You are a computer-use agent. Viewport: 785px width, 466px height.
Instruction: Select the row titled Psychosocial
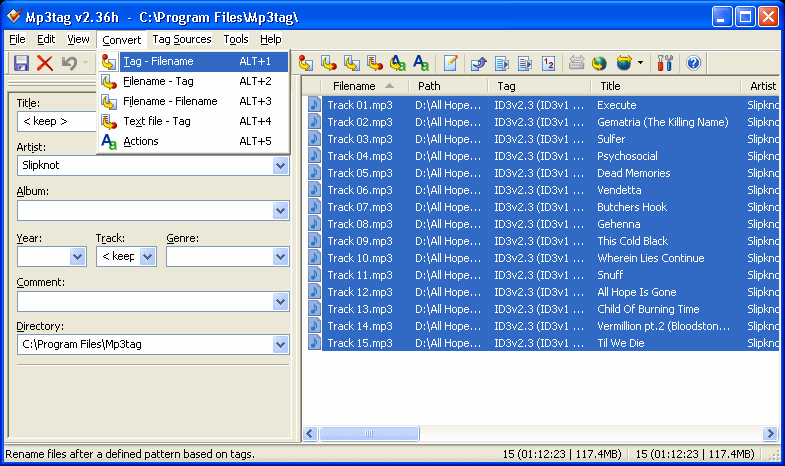543,156
